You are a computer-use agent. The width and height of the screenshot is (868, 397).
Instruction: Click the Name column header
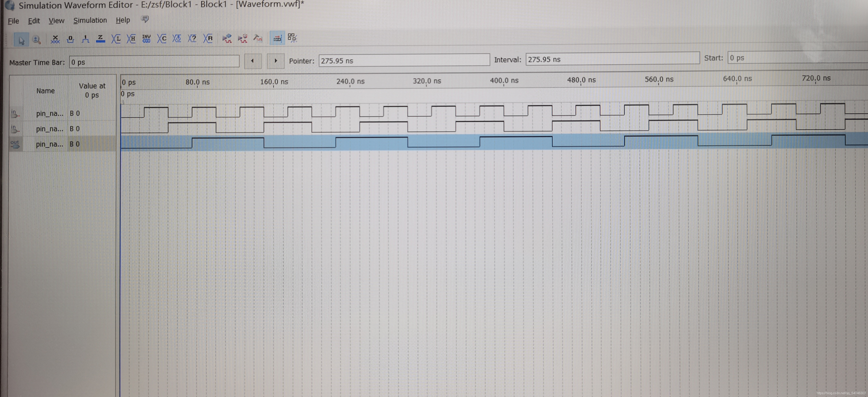[x=45, y=91]
